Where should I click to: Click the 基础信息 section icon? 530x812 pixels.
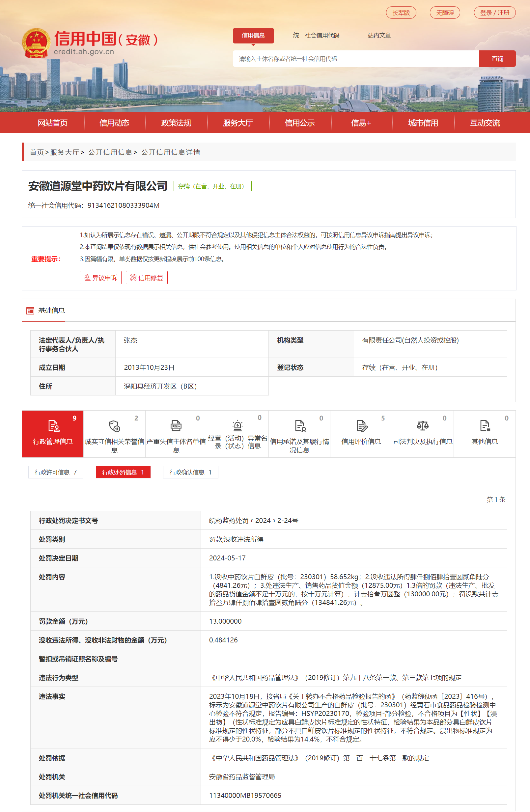click(30, 311)
